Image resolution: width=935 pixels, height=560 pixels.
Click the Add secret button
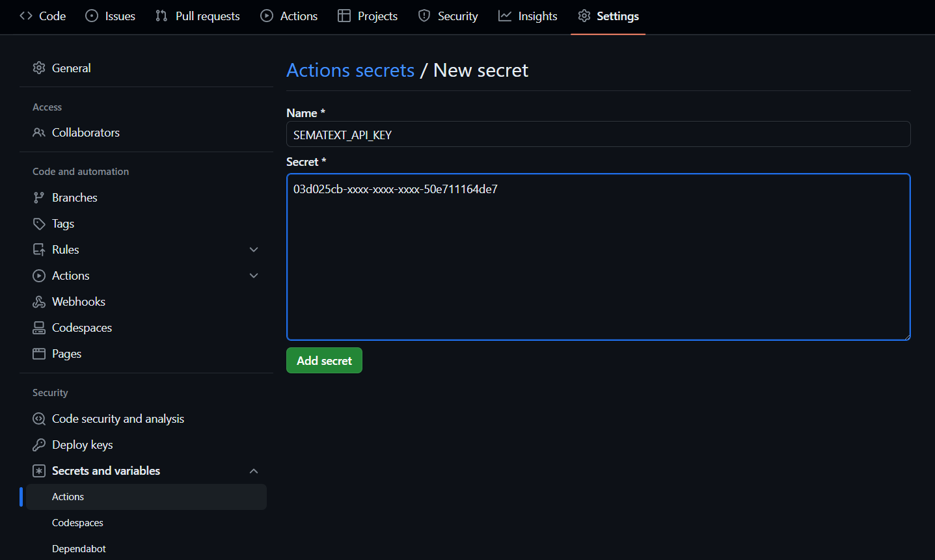(x=324, y=360)
